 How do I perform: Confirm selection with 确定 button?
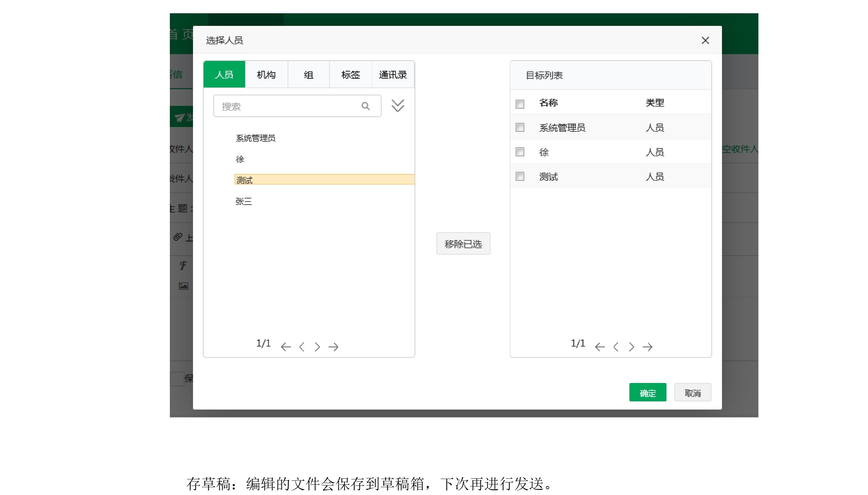tap(647, 393)
